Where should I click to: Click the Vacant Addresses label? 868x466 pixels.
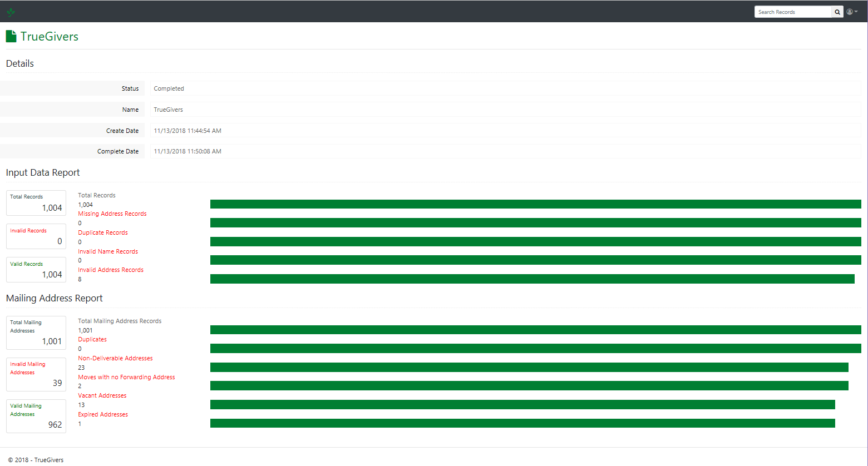(x=102, y=395)
